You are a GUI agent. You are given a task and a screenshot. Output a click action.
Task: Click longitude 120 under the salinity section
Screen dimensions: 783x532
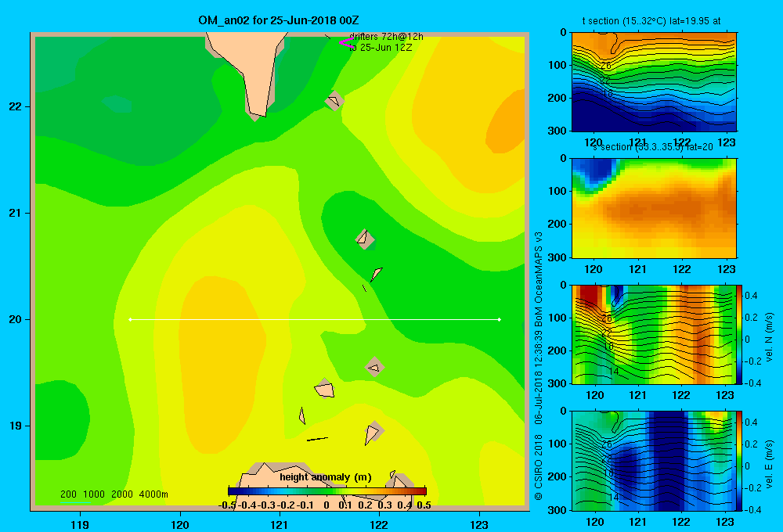tap(594, 269)
